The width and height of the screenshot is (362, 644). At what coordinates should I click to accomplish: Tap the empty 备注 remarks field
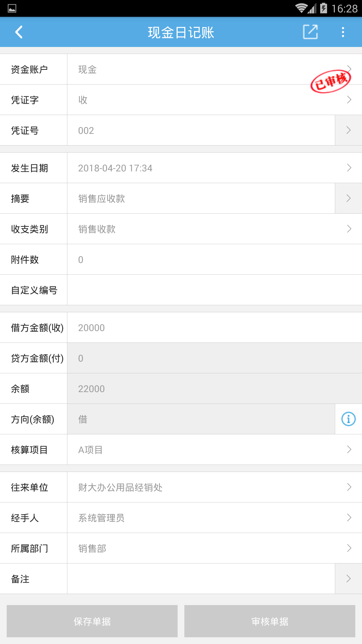tap(201, 579)
